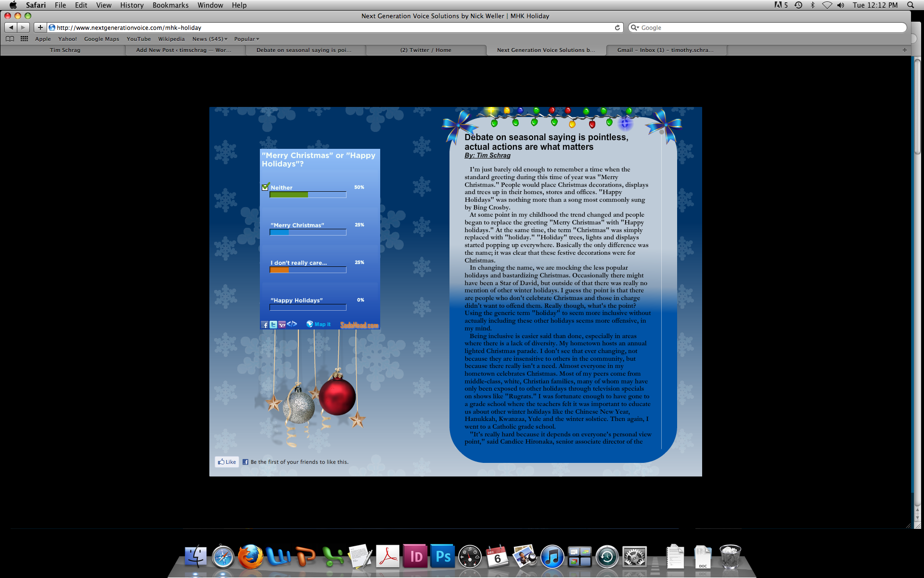Toggle the Neither poll checkbox
This screenshot has width=924, height=578.
coord(265,187)
